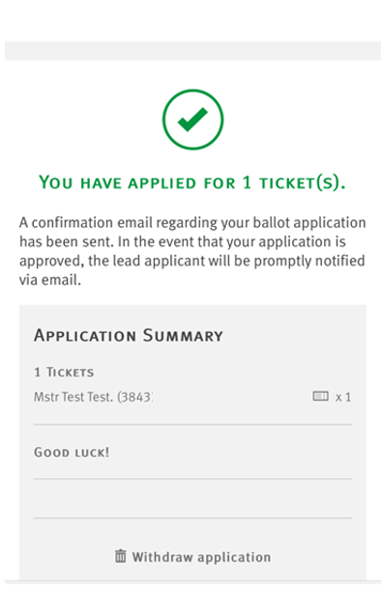Click the empty row above Withdraw application

point(193,498)
